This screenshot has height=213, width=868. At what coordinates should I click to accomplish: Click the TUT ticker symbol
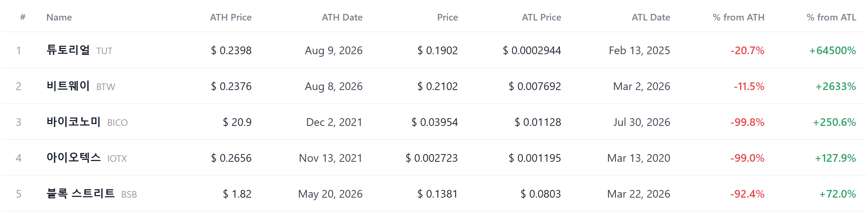(x=104, y=51)
